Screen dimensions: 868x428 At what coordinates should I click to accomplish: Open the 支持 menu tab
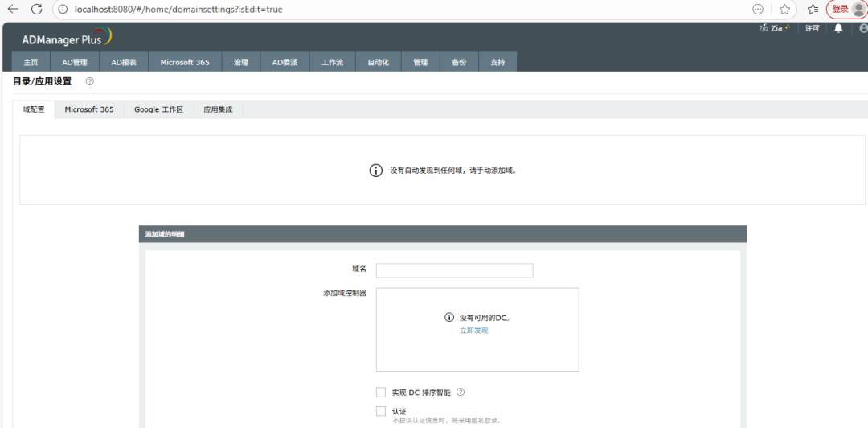tap(497, 62)
